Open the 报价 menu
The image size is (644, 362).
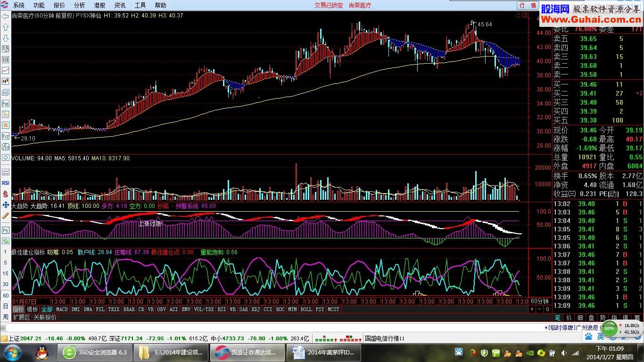tap(59, 5)
